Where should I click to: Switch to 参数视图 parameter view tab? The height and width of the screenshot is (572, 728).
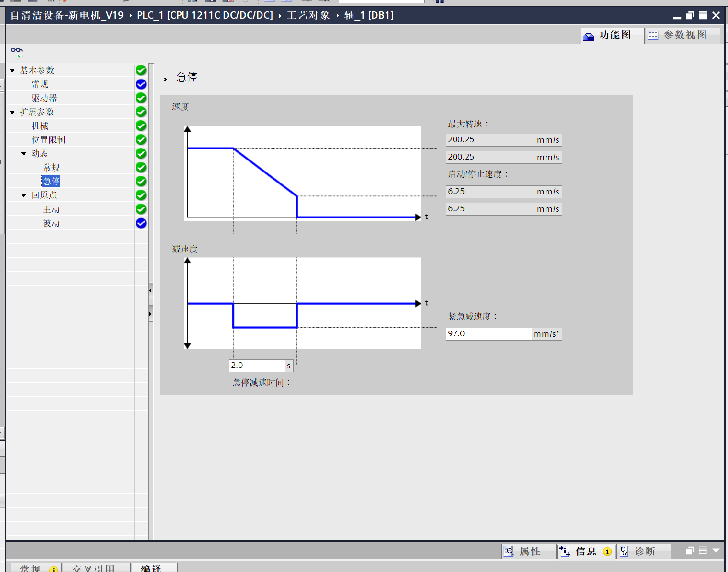pos(683,35)
